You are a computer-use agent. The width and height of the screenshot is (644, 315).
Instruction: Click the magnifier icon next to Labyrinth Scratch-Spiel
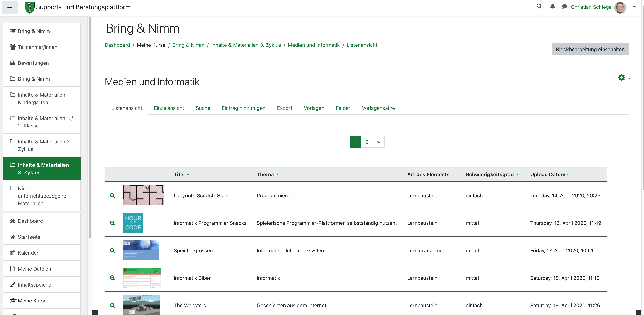112,195
